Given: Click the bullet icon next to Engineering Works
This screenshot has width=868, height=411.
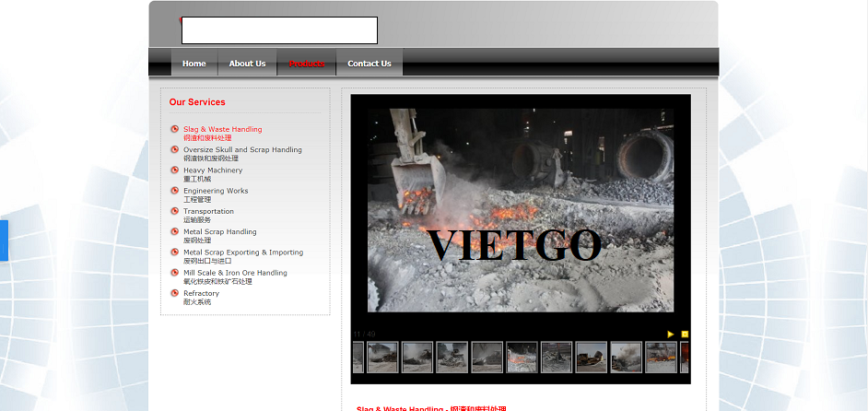Looking at the screenshot, I should point(174,191).
